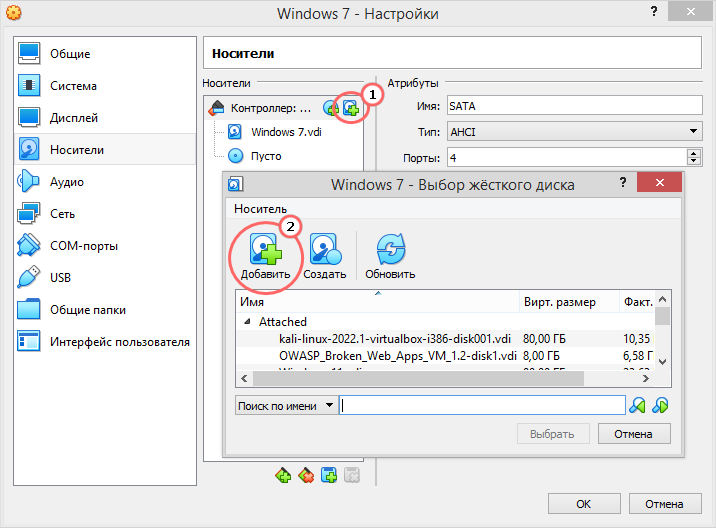Click the Выбрать button

[x=553, y=434]
